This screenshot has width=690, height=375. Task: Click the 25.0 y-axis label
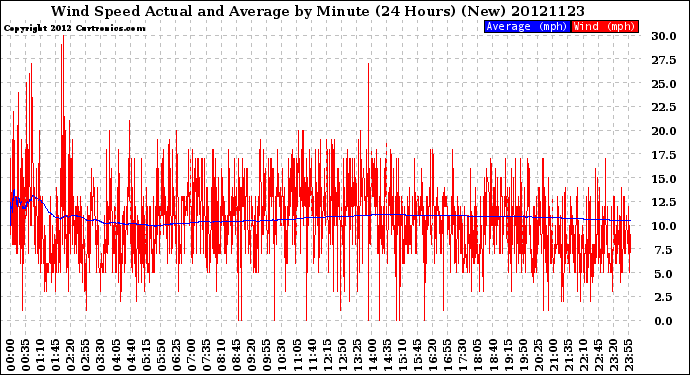[664, 84]
